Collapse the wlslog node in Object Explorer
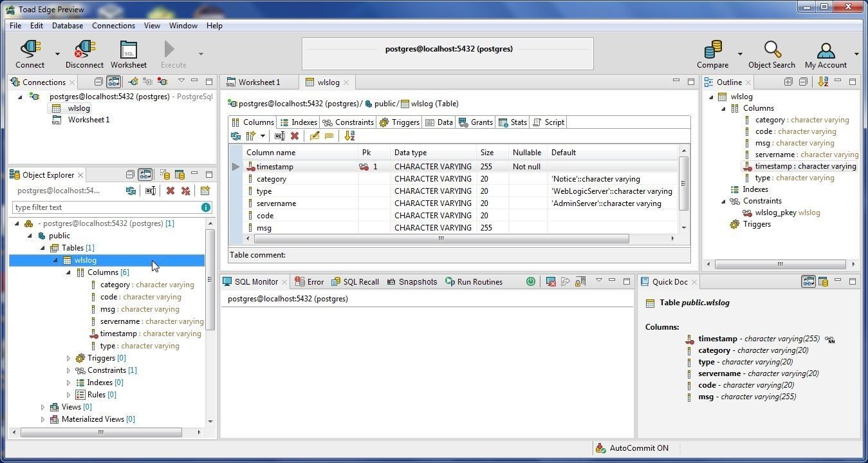868x463 pixels. [x=56, y=260]
